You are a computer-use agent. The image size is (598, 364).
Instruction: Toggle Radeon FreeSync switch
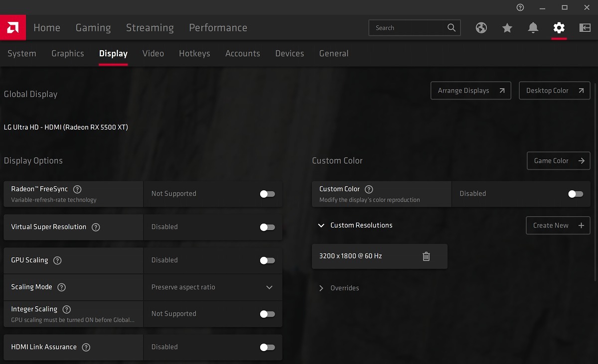pos(268,194)
